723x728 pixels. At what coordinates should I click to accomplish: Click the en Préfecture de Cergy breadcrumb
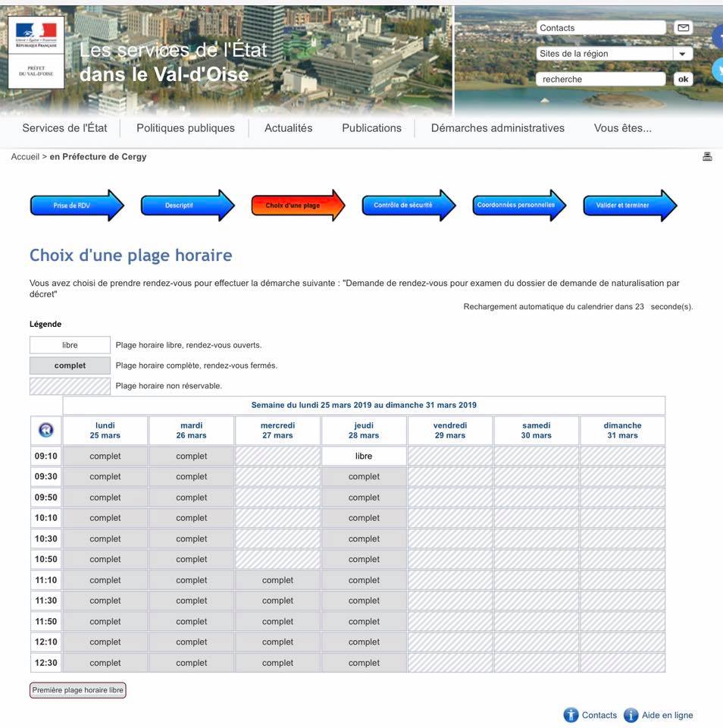point(98,156)
